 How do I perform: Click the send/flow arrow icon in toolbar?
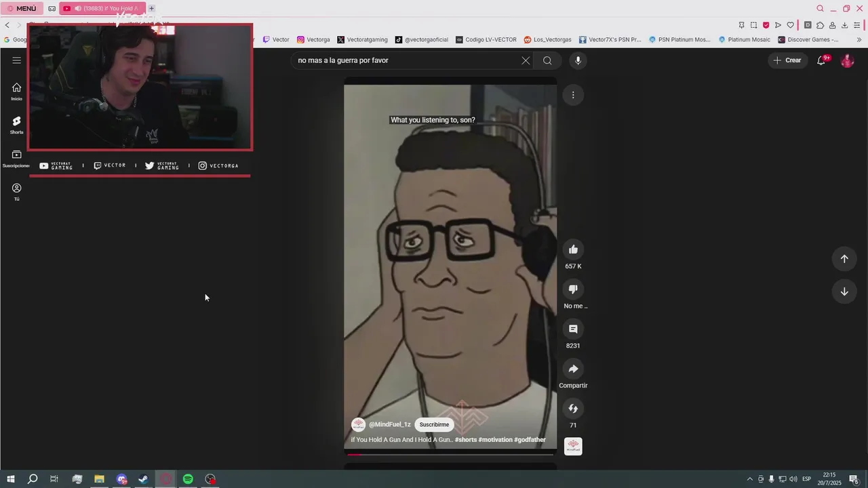(x=778, y=25)
